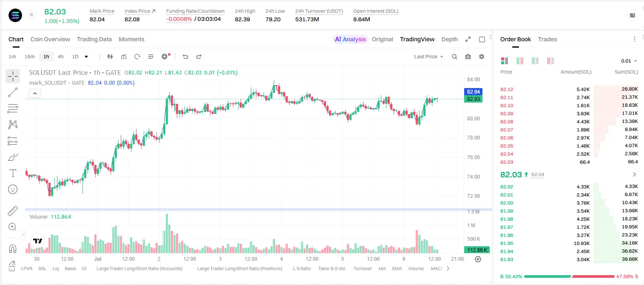Open the Coin Overview tab

50,39
